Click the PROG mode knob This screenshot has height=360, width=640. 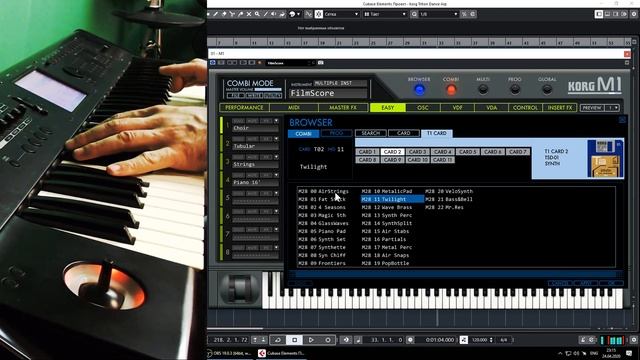[x=515, y=89]
